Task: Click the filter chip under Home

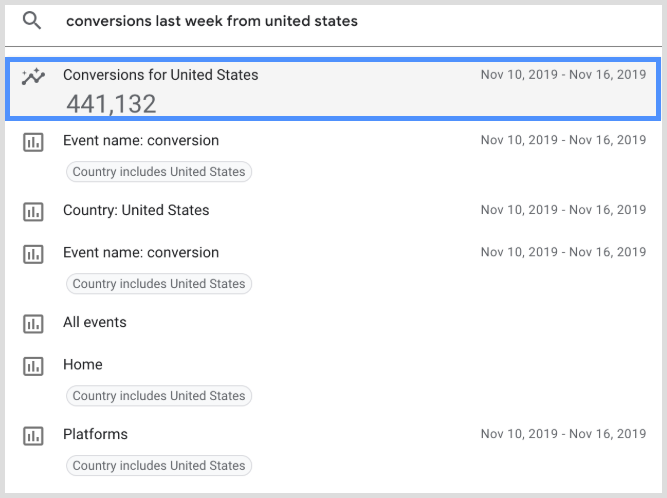Action: click(159, 396)
